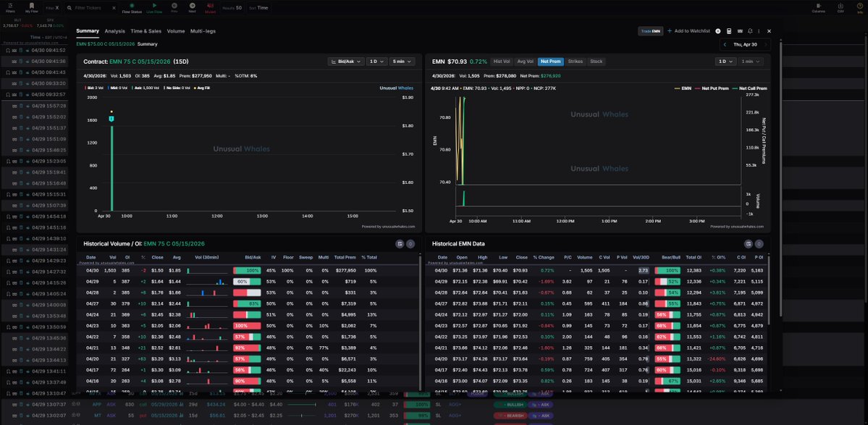
Task: Click the 04/30 Bear/Bull 100% bar
Action: [667, 271]
